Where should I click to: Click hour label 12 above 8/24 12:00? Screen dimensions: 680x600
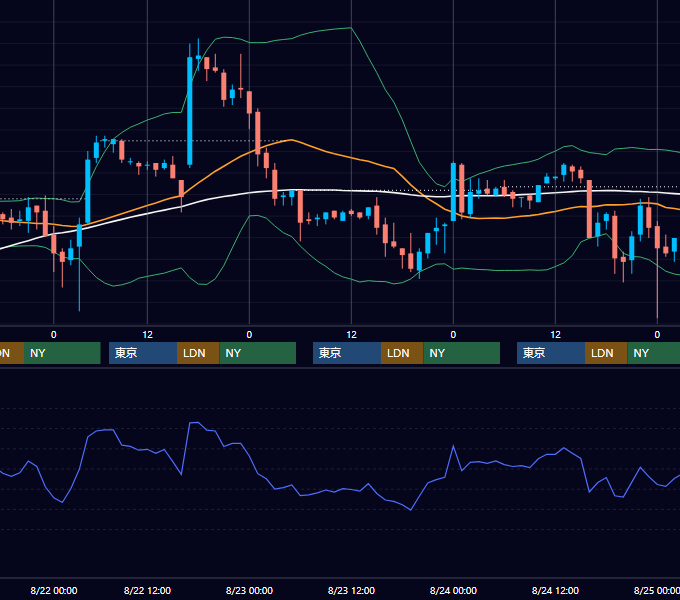point(555,335)
